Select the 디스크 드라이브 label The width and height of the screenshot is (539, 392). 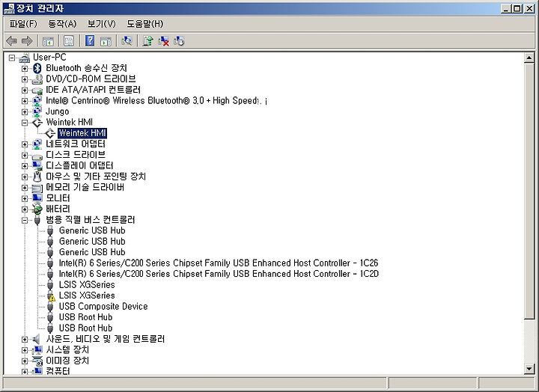click(x=76, y=155)
